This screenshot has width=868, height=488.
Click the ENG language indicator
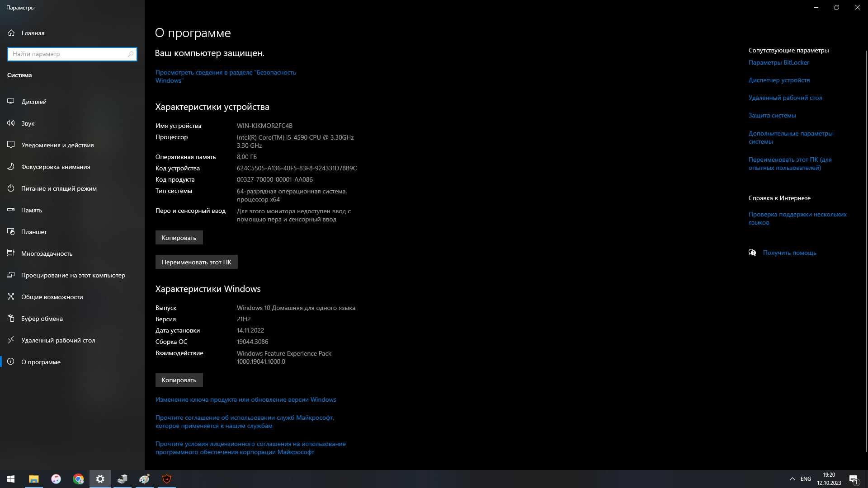click(x=806, y=479)
